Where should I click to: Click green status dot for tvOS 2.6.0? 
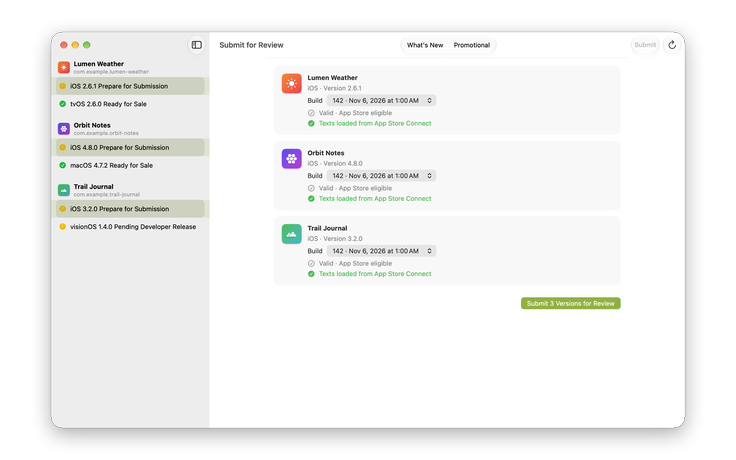coord(62,104)
